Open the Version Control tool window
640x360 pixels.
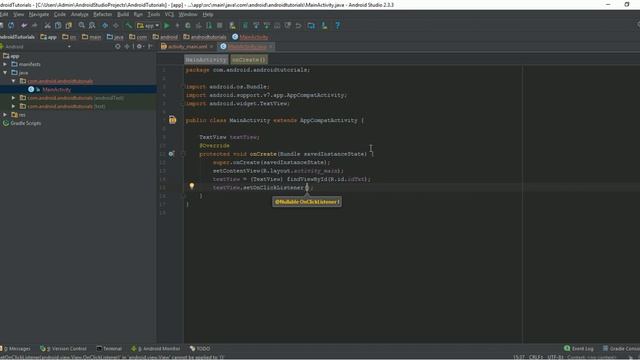click(x=63, y=349)
